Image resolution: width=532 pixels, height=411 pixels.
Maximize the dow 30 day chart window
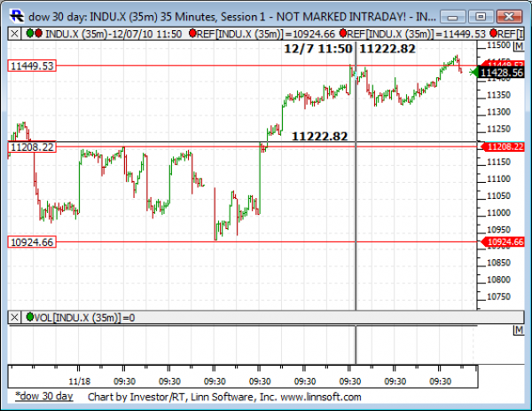click(481, 17)
